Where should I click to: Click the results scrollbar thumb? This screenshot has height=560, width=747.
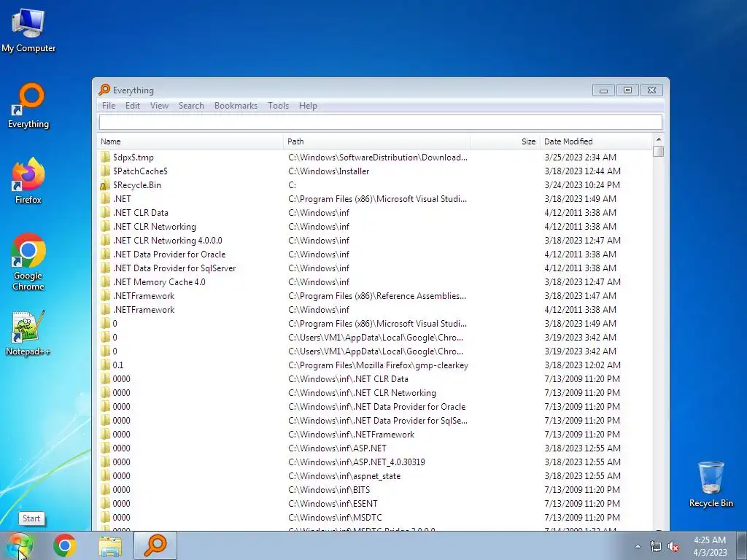[x=659, y=152]
